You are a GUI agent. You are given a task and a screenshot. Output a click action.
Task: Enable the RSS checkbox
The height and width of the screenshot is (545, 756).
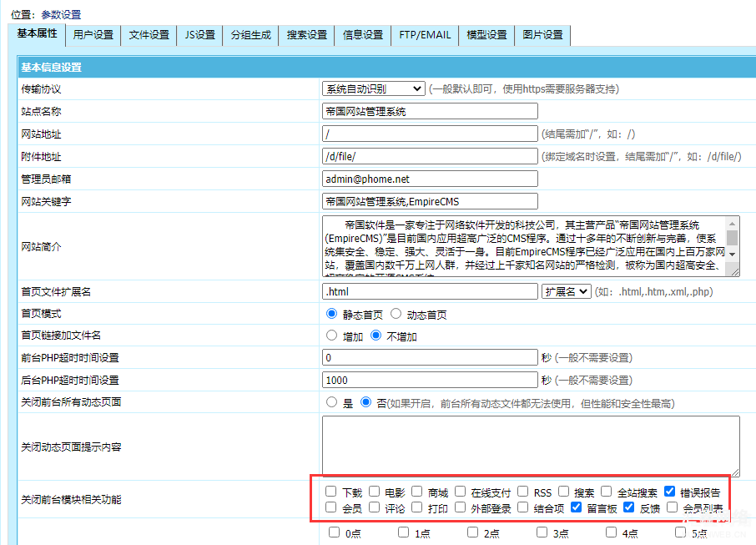point(523,492)
